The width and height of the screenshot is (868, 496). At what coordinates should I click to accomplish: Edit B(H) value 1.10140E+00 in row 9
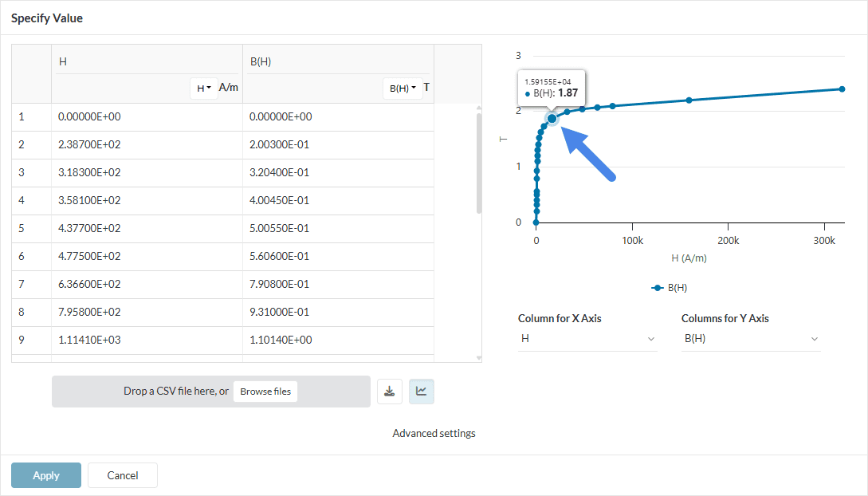(x=338, y=341)
